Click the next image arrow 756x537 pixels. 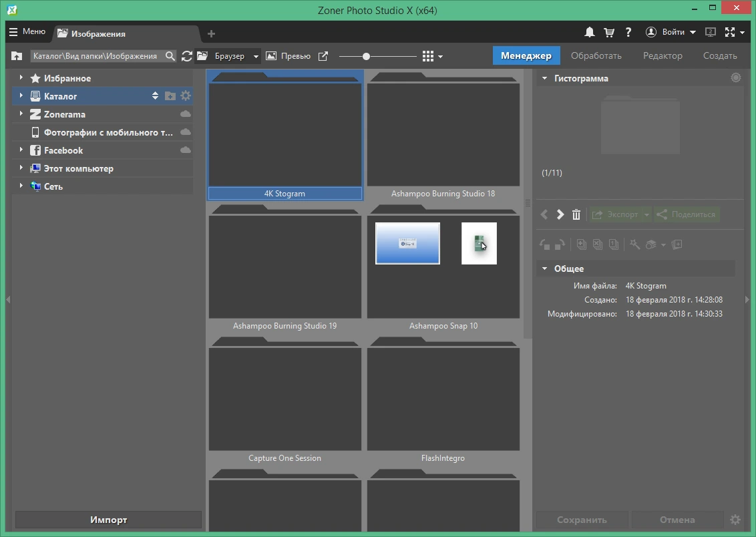point(560,214)
